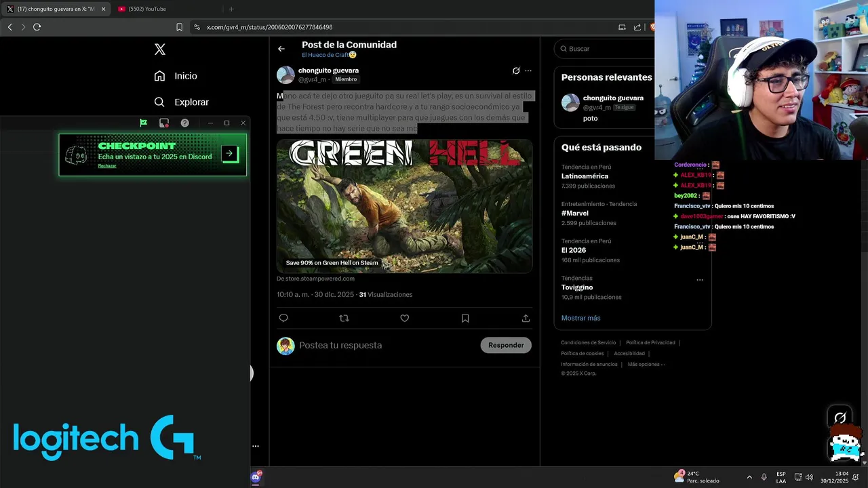Open the three-dot menu on the post

click(528, 70)
